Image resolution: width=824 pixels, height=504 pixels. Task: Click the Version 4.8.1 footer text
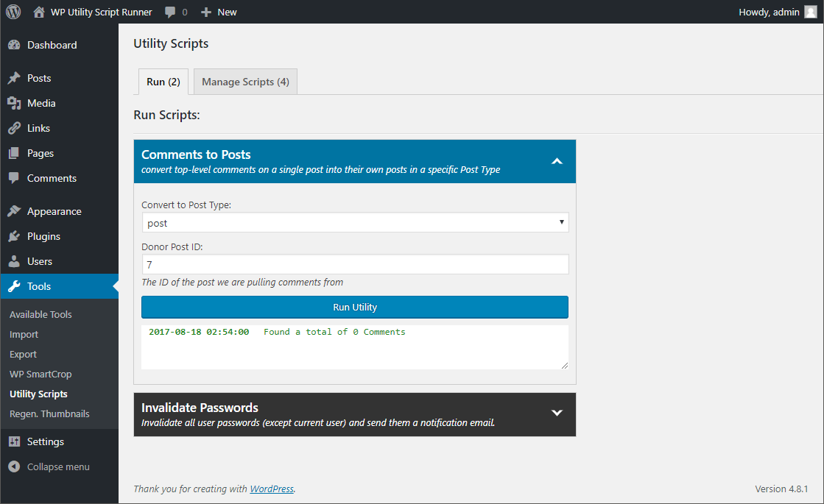[781, 489]
